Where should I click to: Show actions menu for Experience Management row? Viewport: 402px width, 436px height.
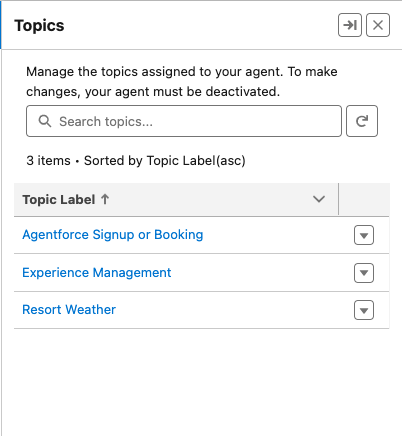[364, 273]
